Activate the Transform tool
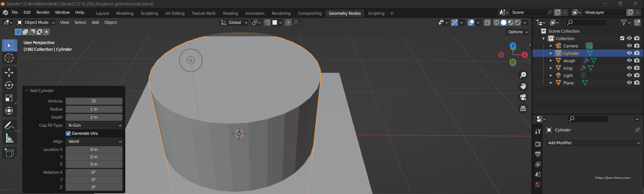The width and height of the screenshot is (644, 194). click(9, 111)
